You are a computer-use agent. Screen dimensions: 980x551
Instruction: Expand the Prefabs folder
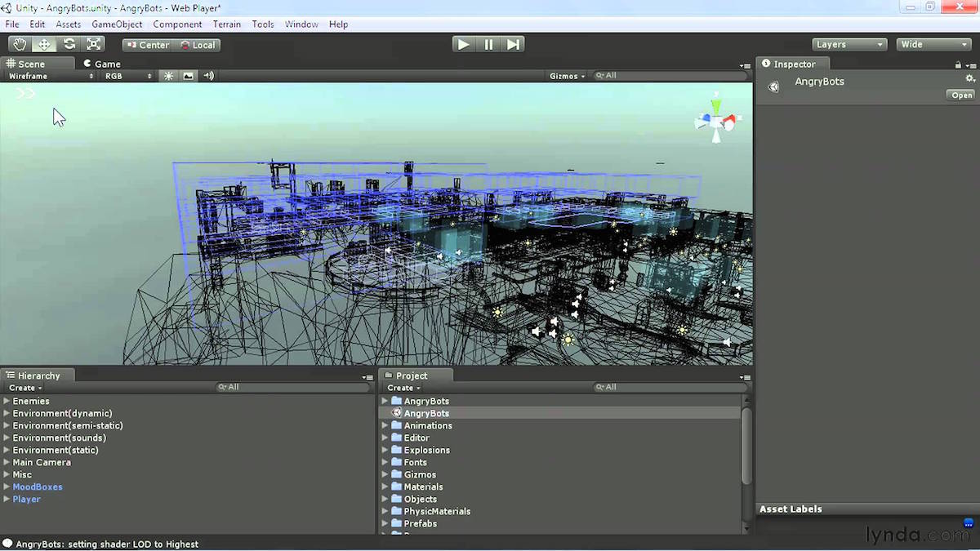[385, 523]
